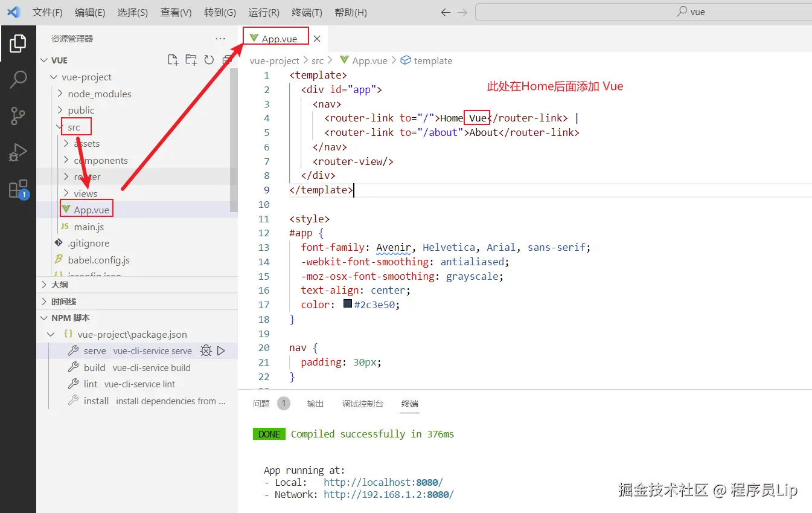Click the 资源管理器 panel title
812x513 pixels.
(x=72, y=39)
